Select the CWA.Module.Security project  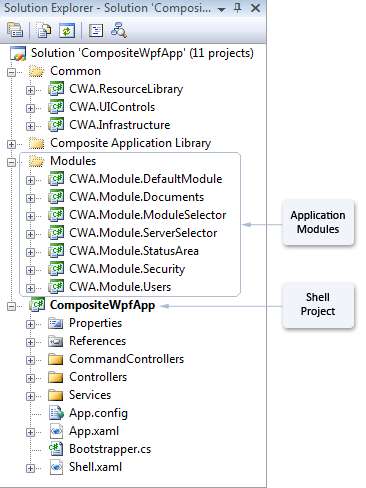(x=127, y=269)
